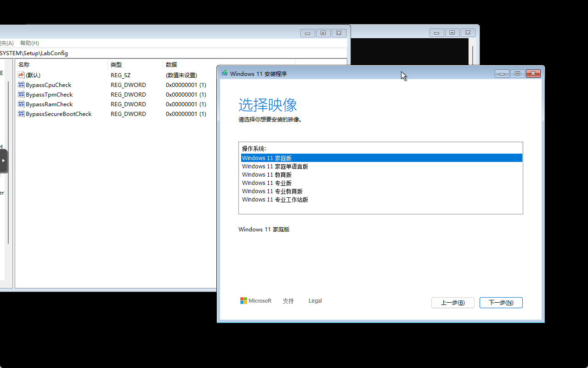
Task: Select Windows 11 教育版
Action: (x=381, y=175)
